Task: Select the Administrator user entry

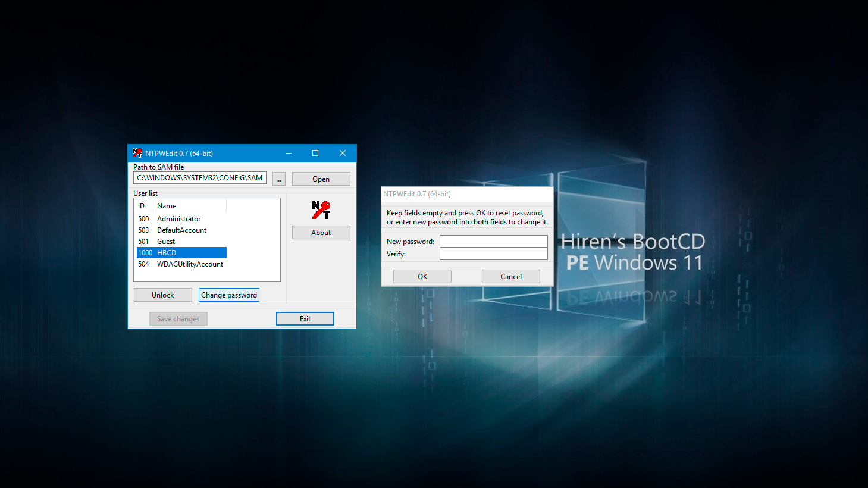Action: click(178, 219)
